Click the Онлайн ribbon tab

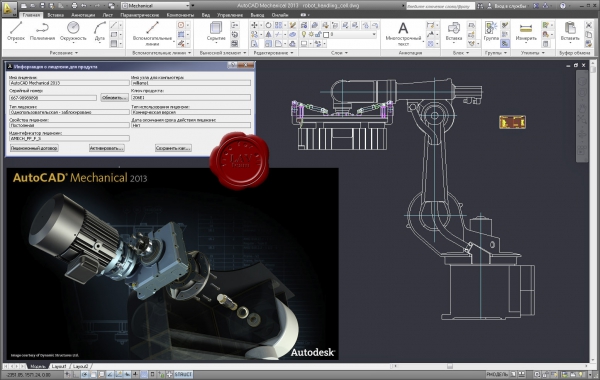click(x=280, y=15)
